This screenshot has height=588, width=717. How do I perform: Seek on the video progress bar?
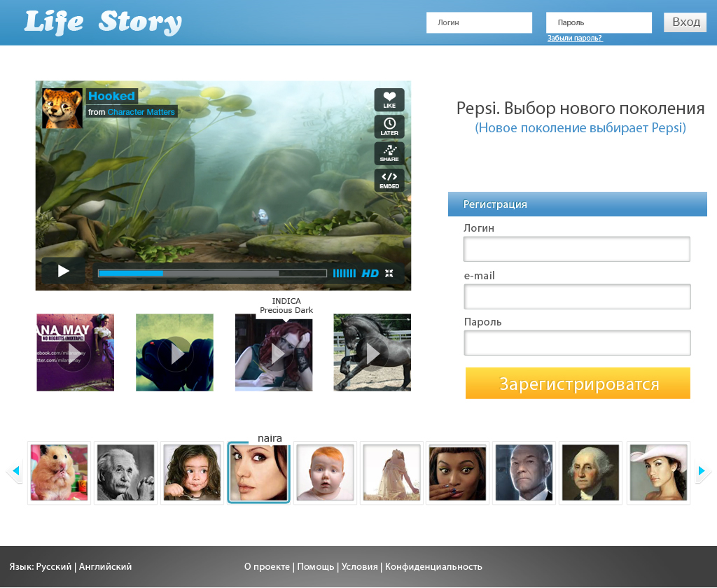point(212,274)
